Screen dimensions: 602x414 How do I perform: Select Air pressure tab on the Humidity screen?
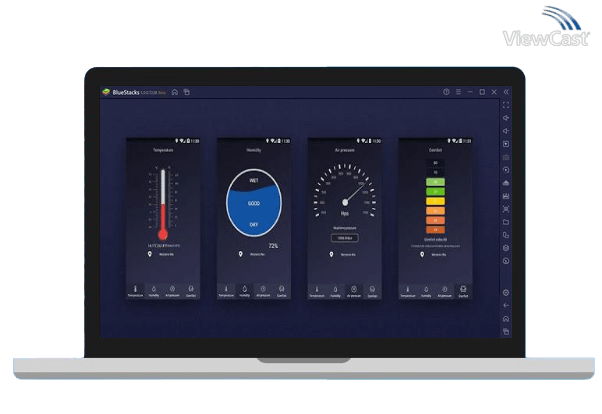tap(263, 291)
